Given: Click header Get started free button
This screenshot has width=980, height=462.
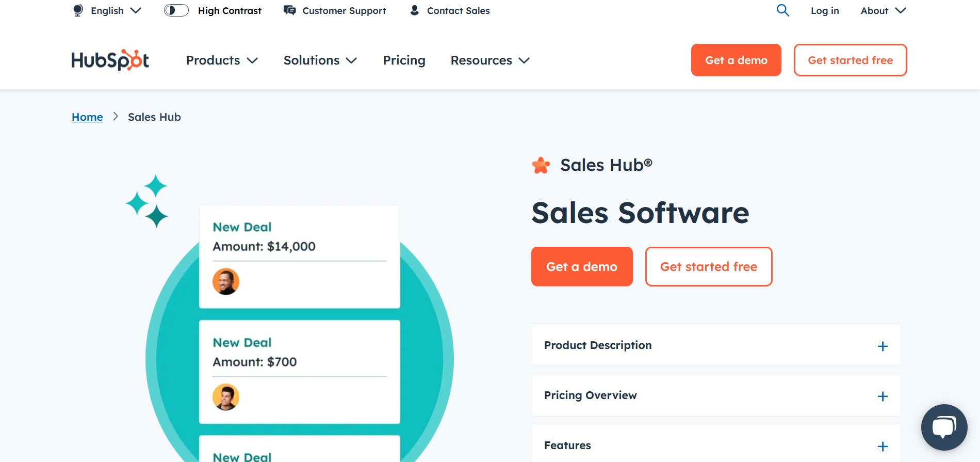Looking at the screenshot, I should coord(850,60).
